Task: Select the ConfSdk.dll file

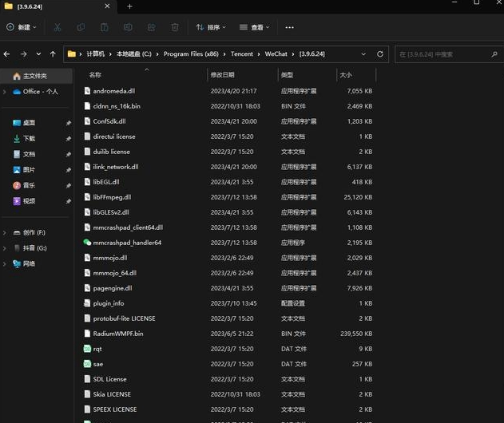Action: [228, 121]
